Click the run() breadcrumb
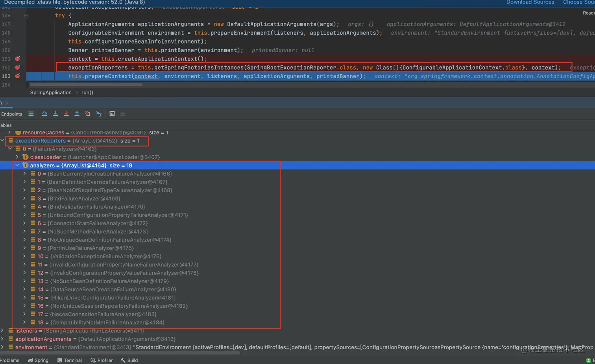595x364 pixels. pos(87,92)
